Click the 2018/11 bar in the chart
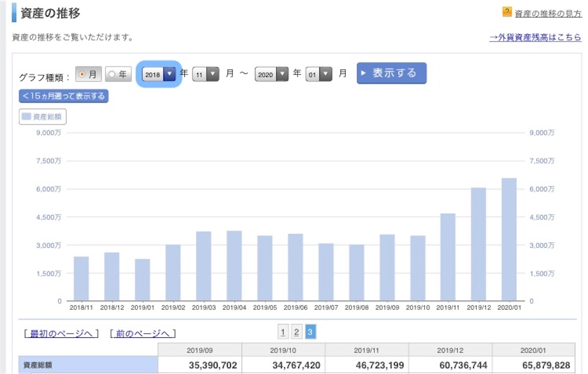This screenshot has width=588, height=374. (x=81, y=278)
